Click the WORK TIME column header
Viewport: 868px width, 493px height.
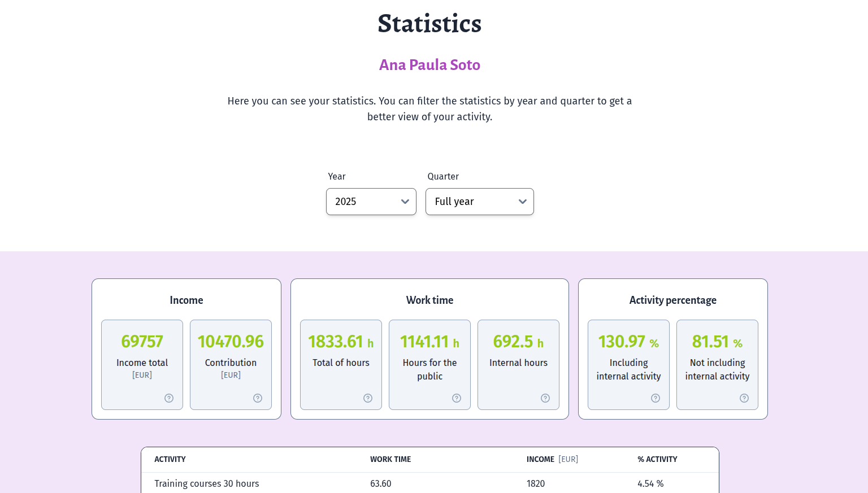tap(390, 460)
